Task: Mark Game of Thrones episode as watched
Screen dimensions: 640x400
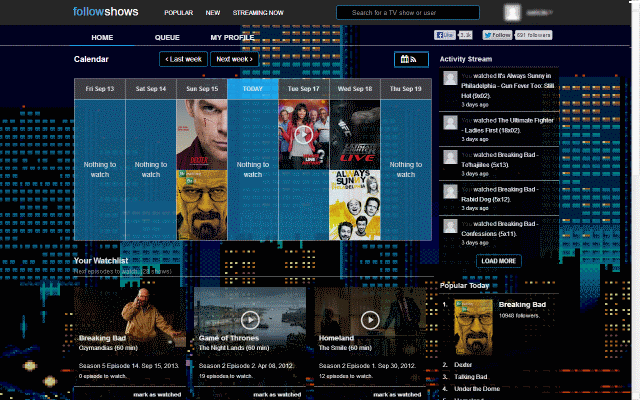Action: pyautogui.click(x=277, y=395)
